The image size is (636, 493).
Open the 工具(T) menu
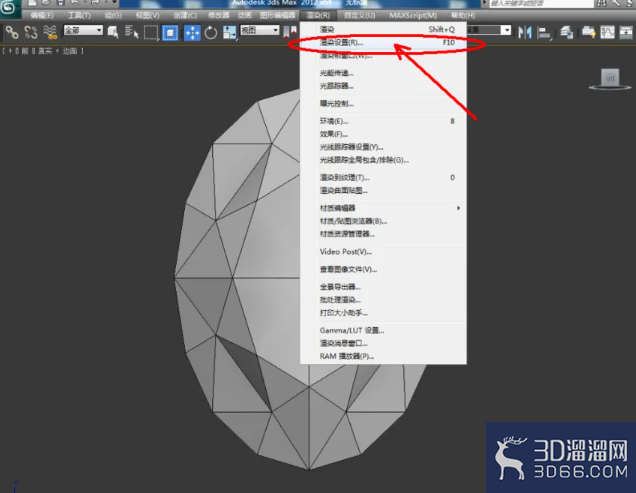point(79,15)
